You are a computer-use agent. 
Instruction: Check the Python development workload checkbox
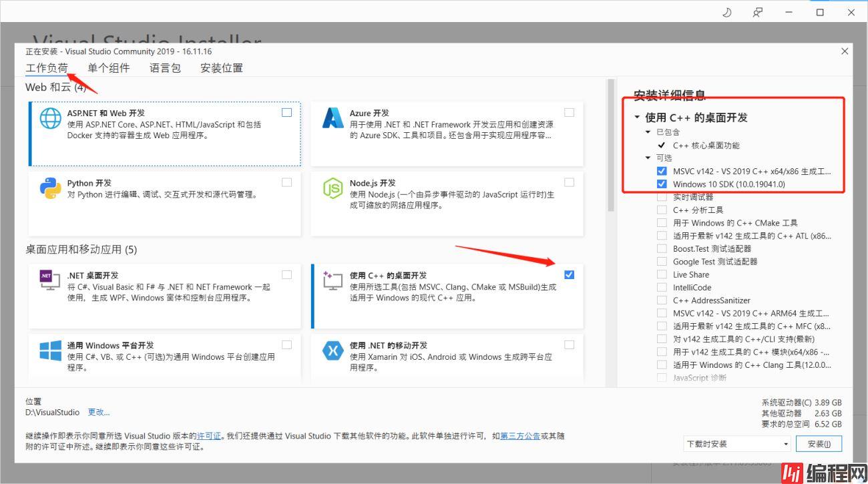click(x=286, y=182)
